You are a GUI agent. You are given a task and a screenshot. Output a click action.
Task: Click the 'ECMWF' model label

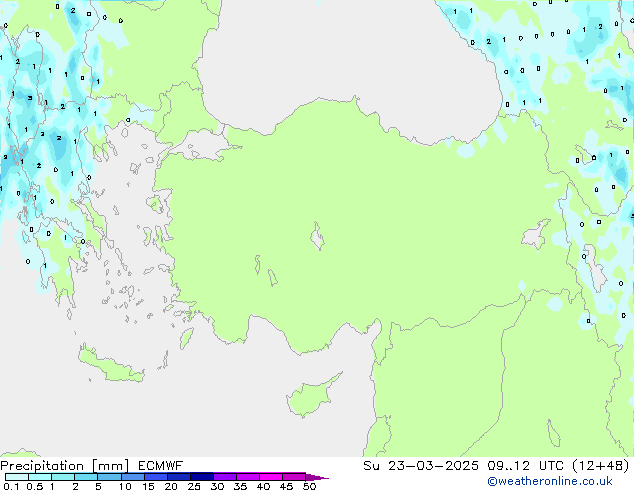[161, 466]
